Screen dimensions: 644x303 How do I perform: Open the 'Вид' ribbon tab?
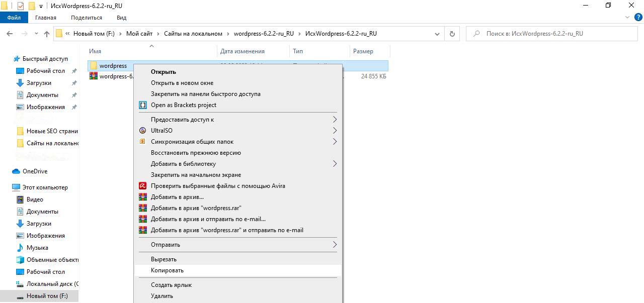[x=121, y=18]
